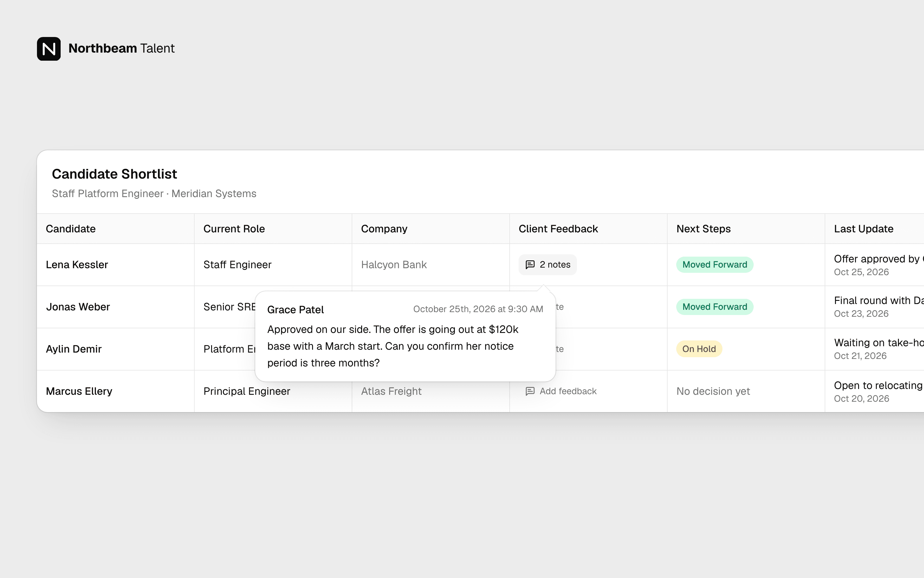Click candidate name Lena Kessler
This screenshot has height=578, width=924.
pyautogui.click(x=77, y=264)
